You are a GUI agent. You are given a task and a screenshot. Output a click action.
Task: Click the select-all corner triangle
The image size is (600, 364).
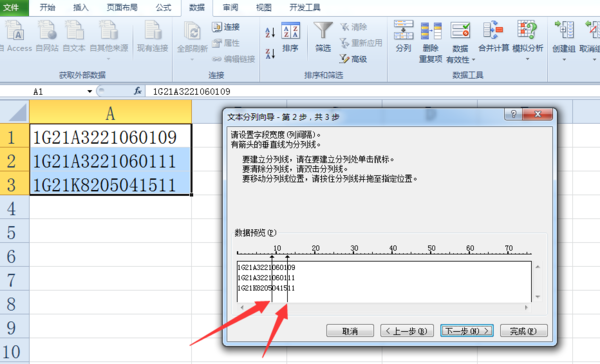(17, 114)
